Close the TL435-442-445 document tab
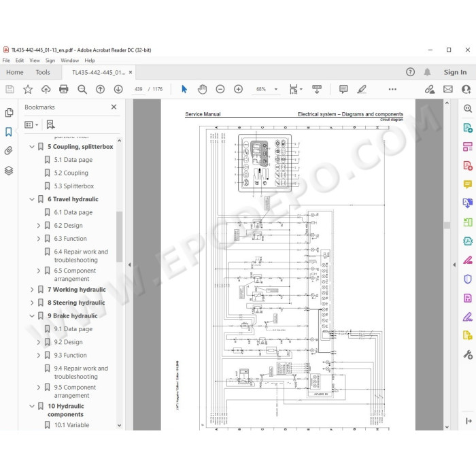Screen dimensions: 476x476 [131, 72]
